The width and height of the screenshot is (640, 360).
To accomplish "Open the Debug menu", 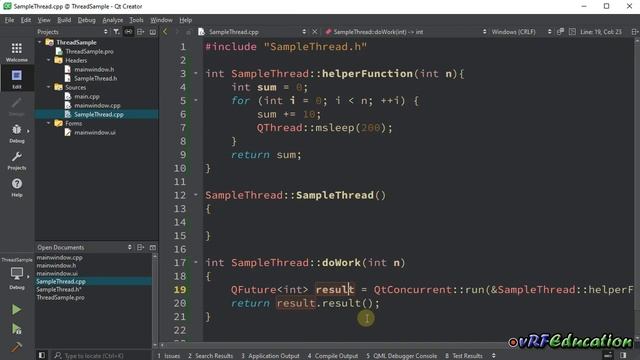I will pyautogui.click(x=87, y=20).
